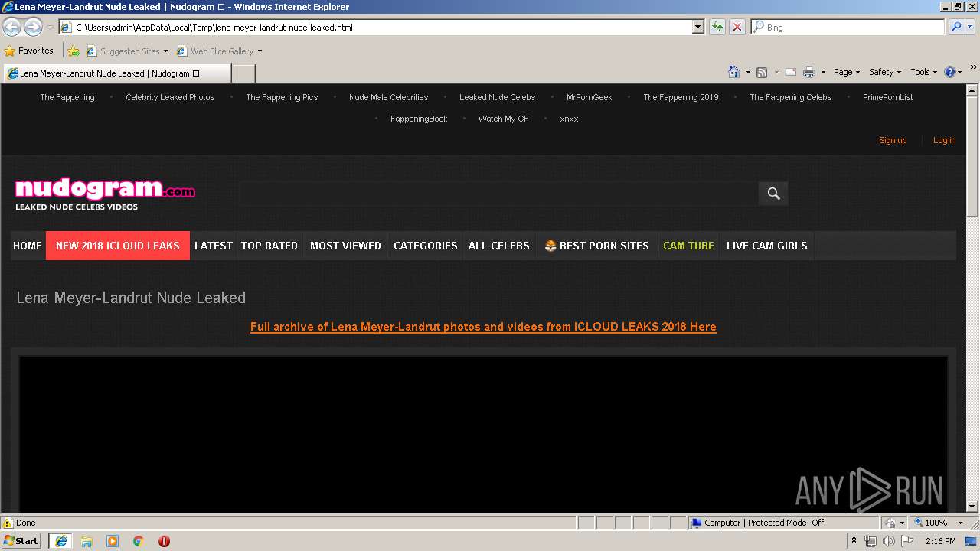Image resolution: width=980 pixels, height=551 pixels.
Task: Open the Print dropdown arrow
Action: 823,72
